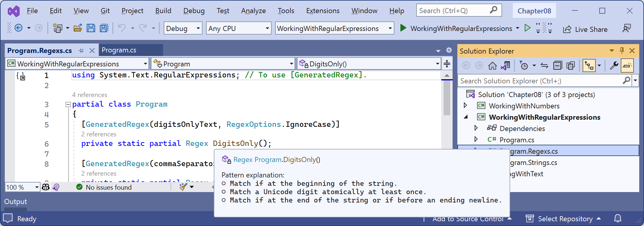Click the Navigate Backward arrow in main toolbar
The height and width of the screenshot is (226, 644).
point(18,28)
